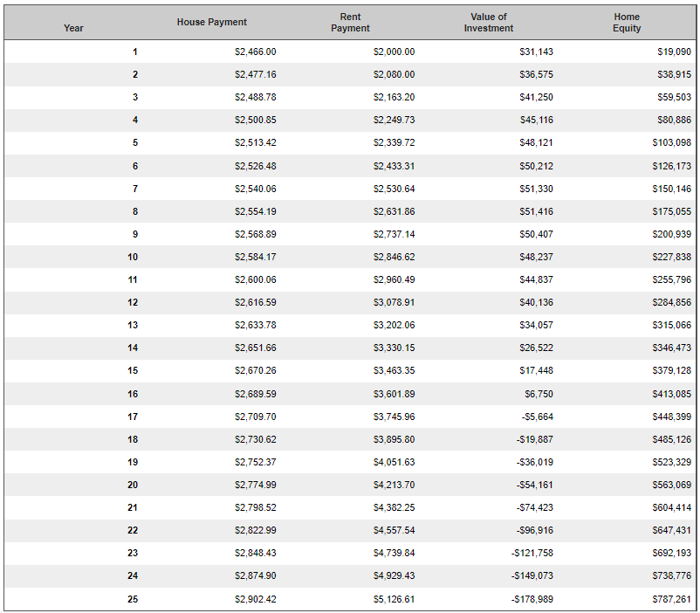The width and height of the screenshot is (700, 613).
Task: Click rent payment $2,080.00
Action: 394,74
